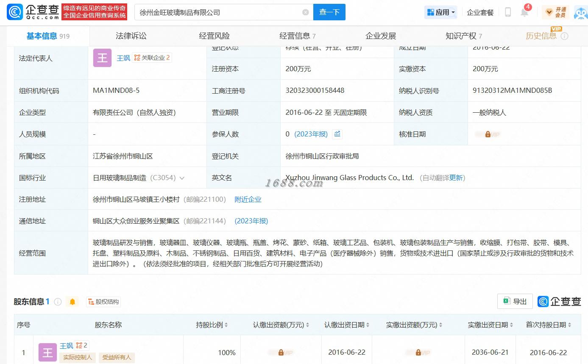Click the 徐州市铜山区行政审批局 text

[x=322, y=156]
